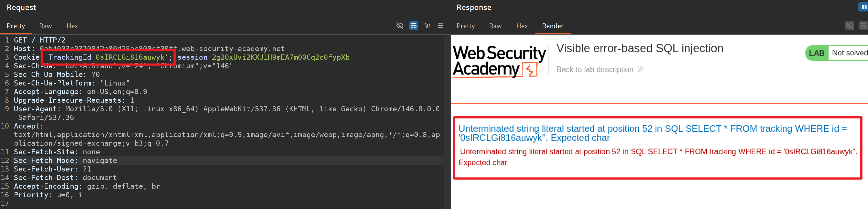Viewport: 868px width, 209px height.
Task: Open the Request panel hamburger options menu
Action: click(440, 26)
